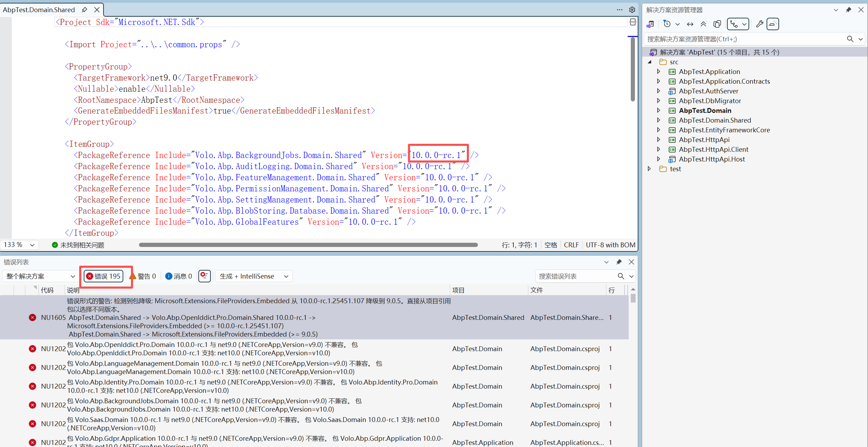Click the Show All Files icon

click(717, 24)
